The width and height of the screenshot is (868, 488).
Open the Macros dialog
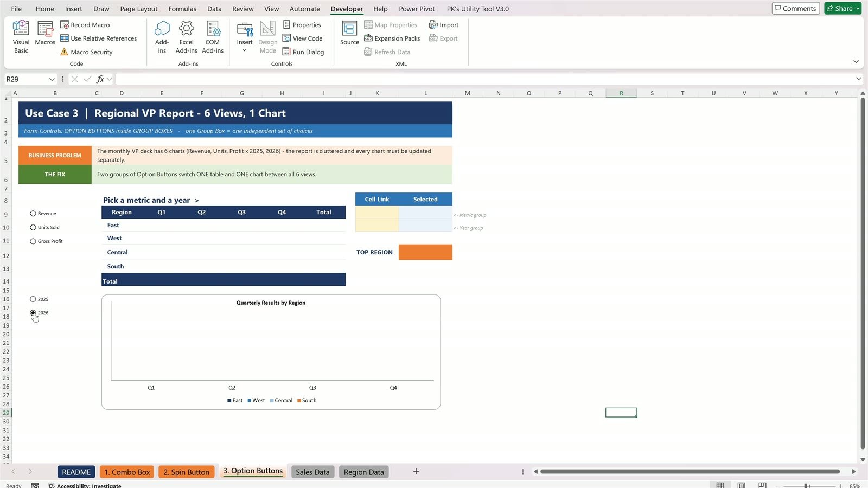(45, 34)
